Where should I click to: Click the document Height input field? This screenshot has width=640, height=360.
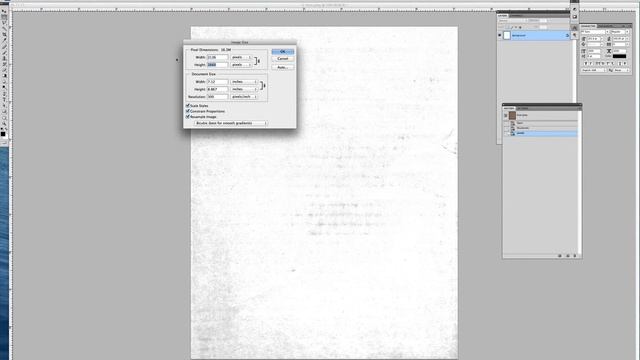tap(217, 89)
